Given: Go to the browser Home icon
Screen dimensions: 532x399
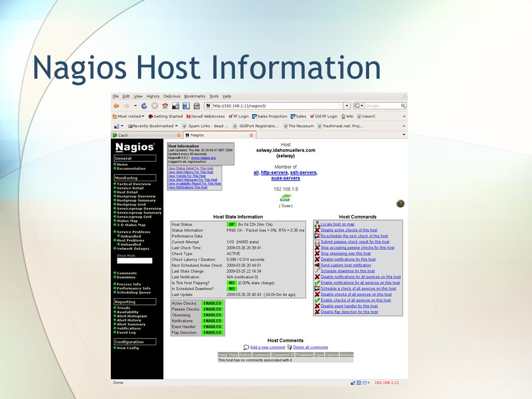Looking at the screenshot, I should (165, 106).
